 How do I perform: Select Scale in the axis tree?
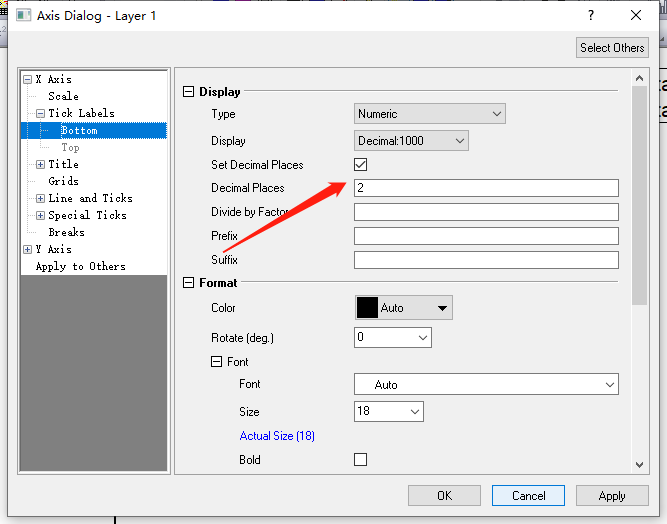pyautogui.click(x=63, y=96)
